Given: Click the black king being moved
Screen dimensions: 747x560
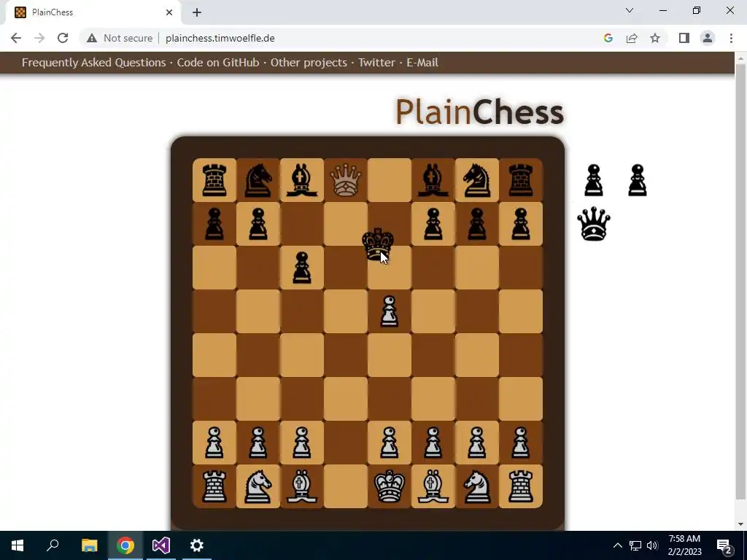Looking at the screenshot, I should pyautogui.click(x=378, y=244).
